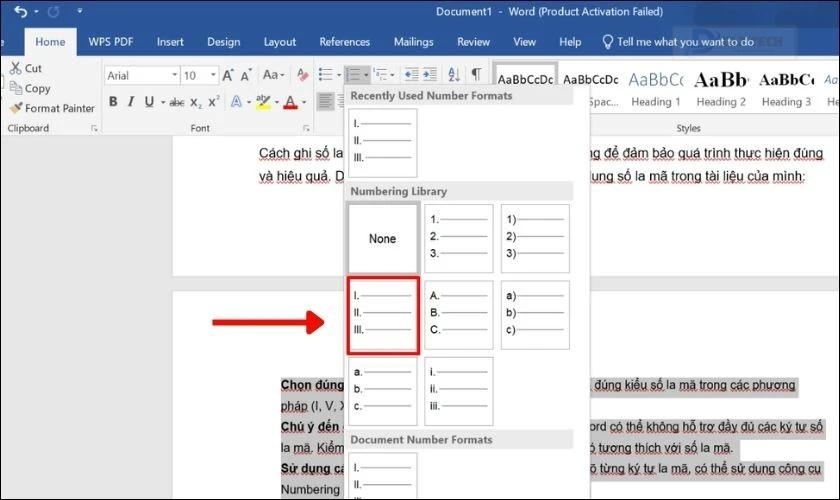Screen dimensions: 840x500
Task: Click the Clear All Formatting eraser icon
Action: tap(303, 74)
